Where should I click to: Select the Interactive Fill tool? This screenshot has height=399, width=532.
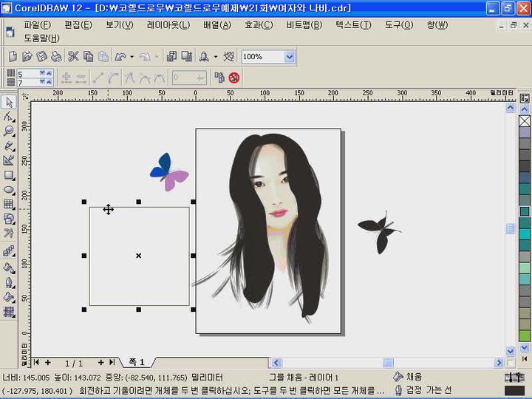pyautogui.click(x=9, y=312)
